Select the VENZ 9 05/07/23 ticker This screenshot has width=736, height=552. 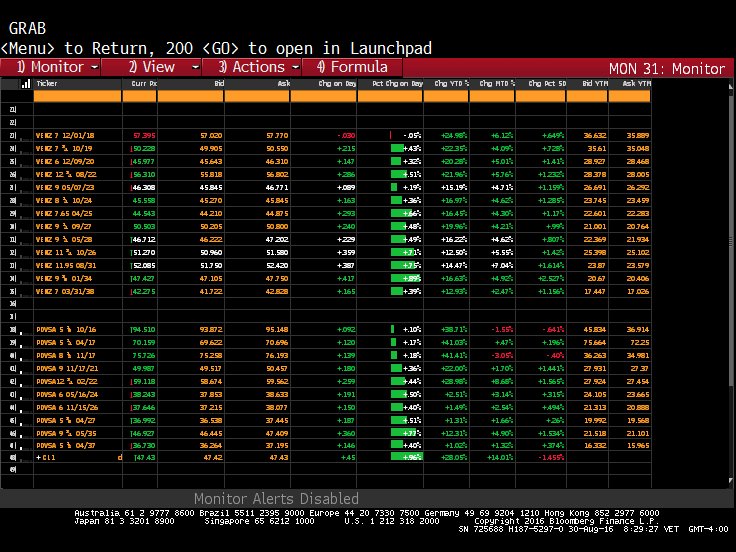65,187
